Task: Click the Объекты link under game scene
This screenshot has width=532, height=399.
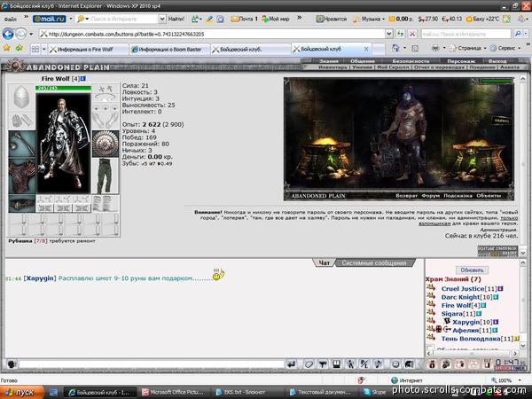Action: 489,196
